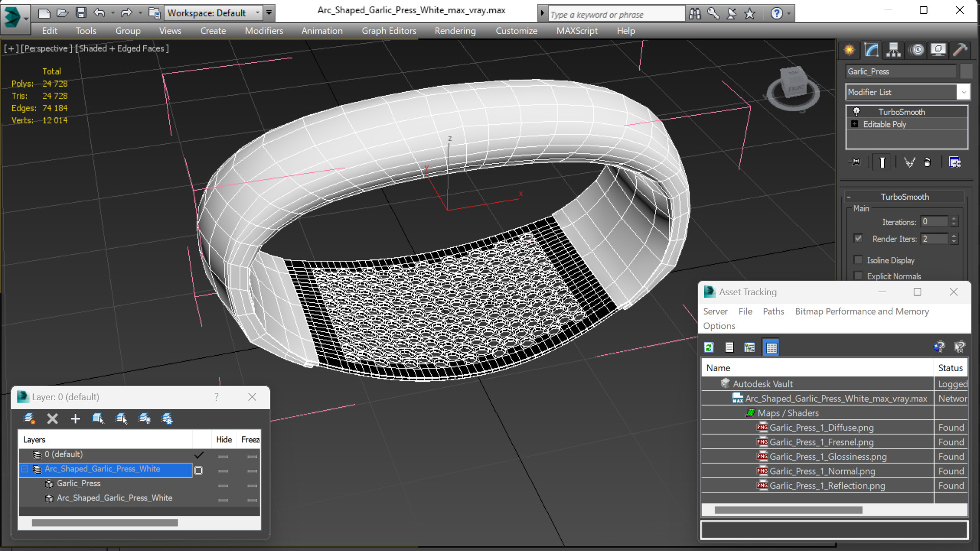Refresh the Asset Tracking list

click(x=709, y=347)
